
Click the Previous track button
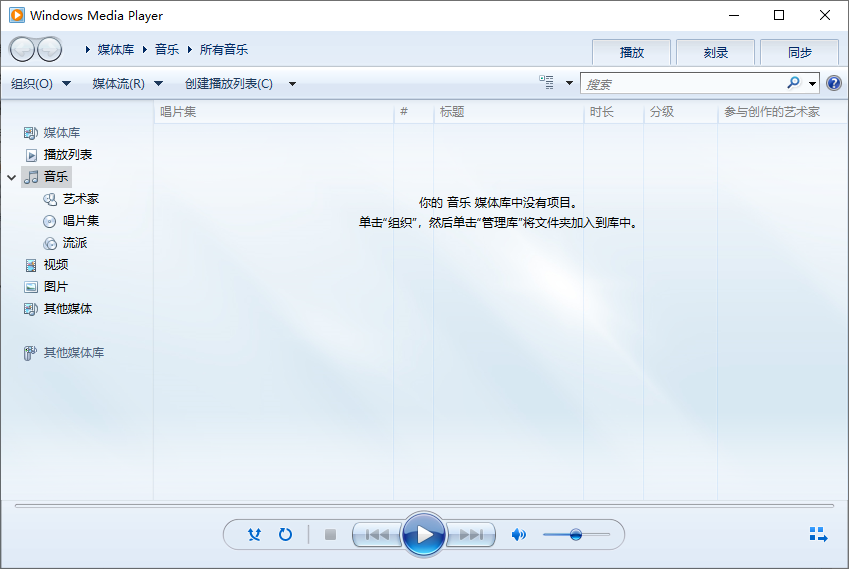tap(377, 535)
